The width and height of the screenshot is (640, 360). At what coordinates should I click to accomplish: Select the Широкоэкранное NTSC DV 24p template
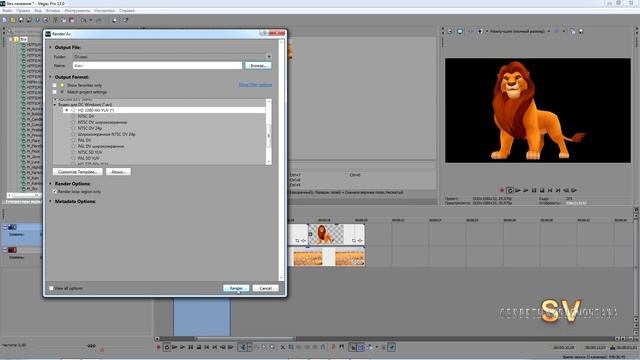(106, 134)
